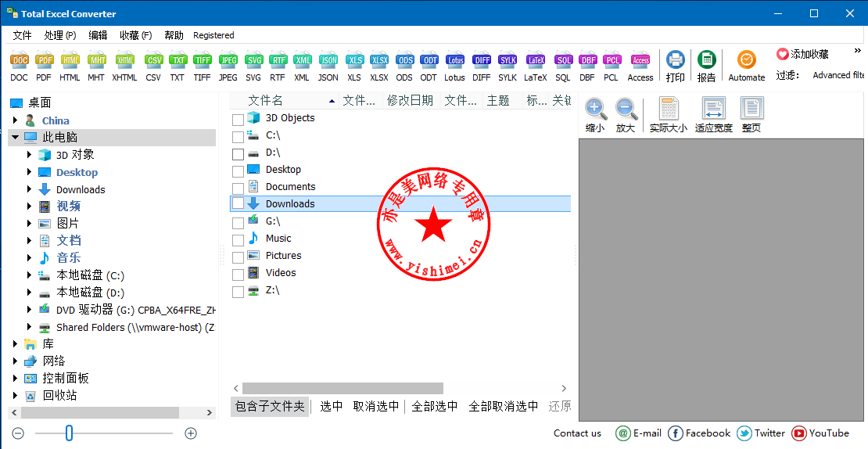The image size is (868, 449).
Task: Open the 处理(P) menu
Action: [x=59, y=35]
